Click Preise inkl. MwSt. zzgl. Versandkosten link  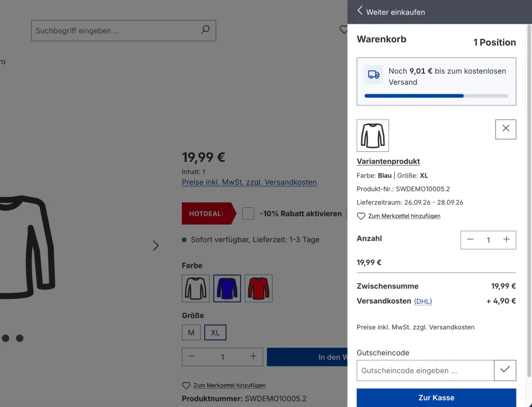click(249, 182)
